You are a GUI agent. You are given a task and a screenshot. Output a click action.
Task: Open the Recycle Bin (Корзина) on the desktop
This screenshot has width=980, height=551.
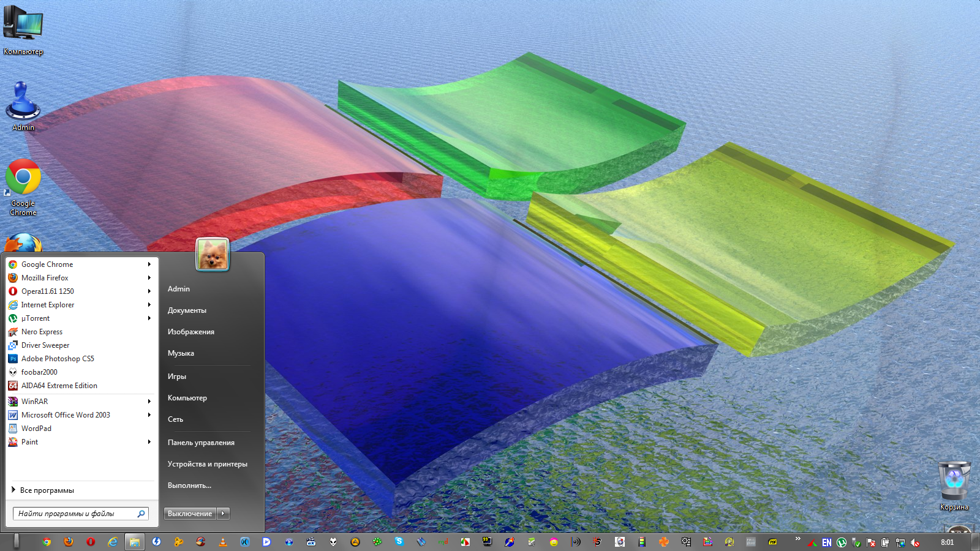coord(954,485)
